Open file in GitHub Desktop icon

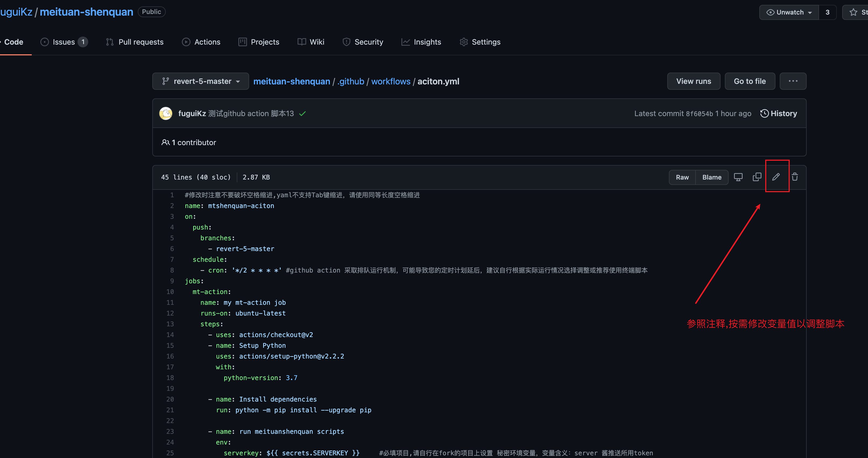tap(738, 177)
